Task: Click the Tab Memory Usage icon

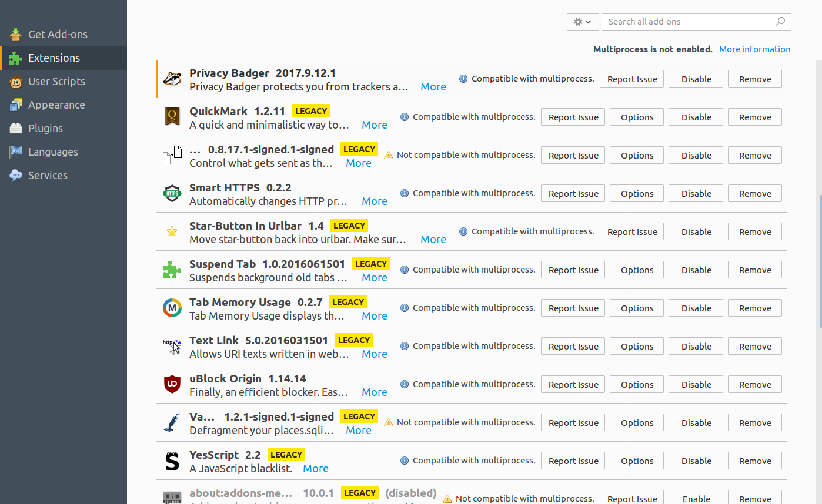Action: [172, 308]
